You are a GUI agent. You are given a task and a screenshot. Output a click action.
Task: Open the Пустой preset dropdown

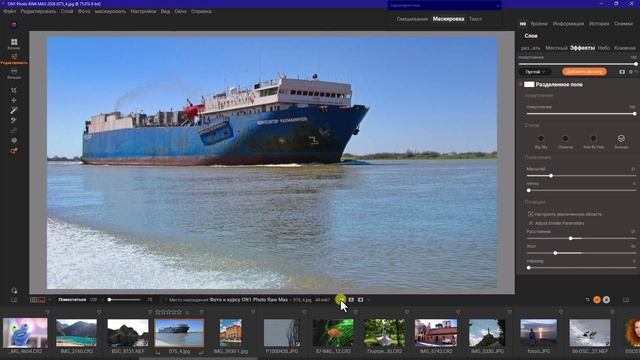[535, 72]
